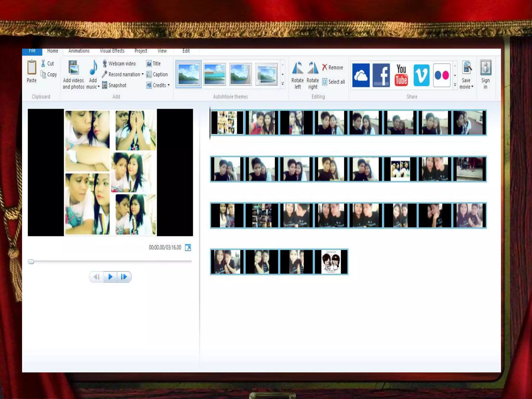Open the Visual Effects tab

click(x=112, y=51)
